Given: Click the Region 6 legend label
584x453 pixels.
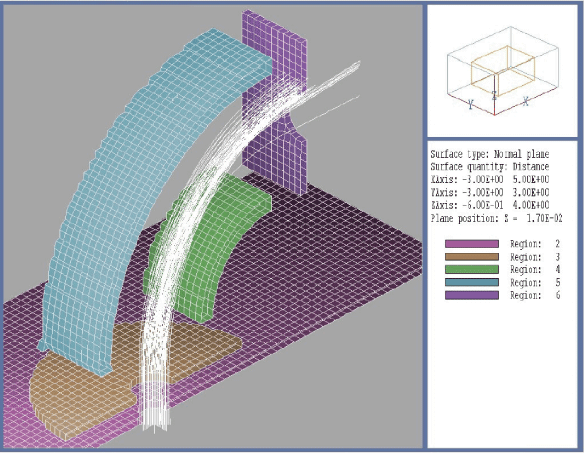Looking at the screenshot, I should point(535,295).
